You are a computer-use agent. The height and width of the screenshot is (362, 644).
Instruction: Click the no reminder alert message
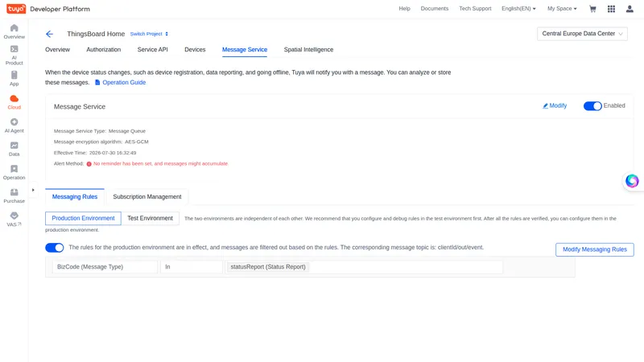[160, 164]
